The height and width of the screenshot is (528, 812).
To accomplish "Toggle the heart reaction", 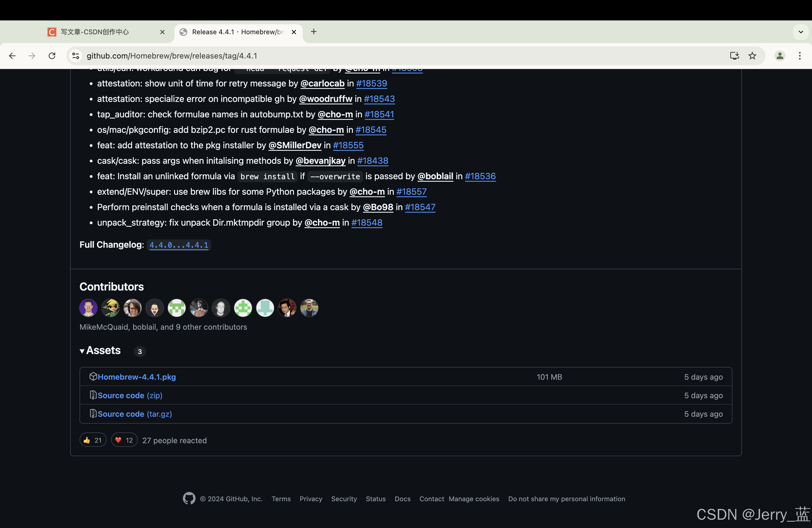I will pyautogui.click(x=124, y=440).
